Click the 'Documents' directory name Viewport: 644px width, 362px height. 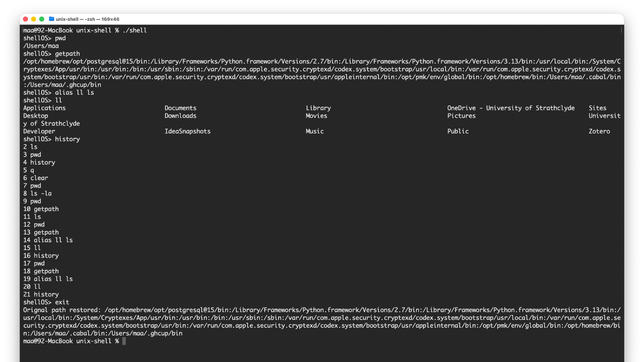(180, 108)
